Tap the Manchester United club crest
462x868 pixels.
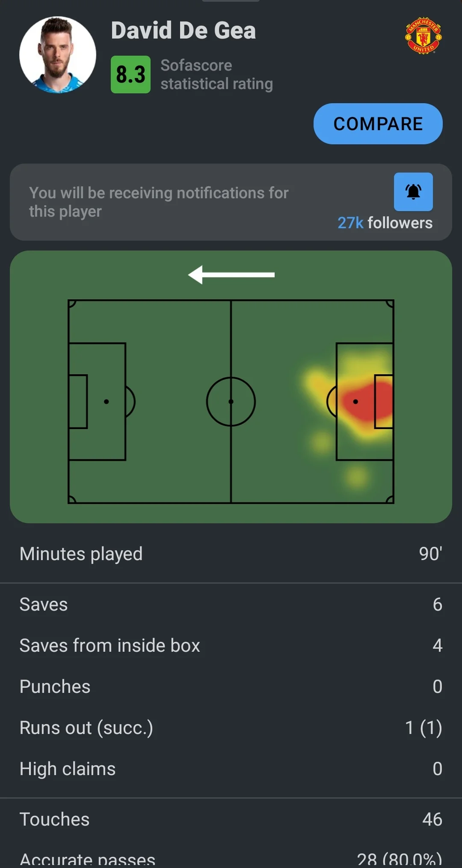click(423, 36)
